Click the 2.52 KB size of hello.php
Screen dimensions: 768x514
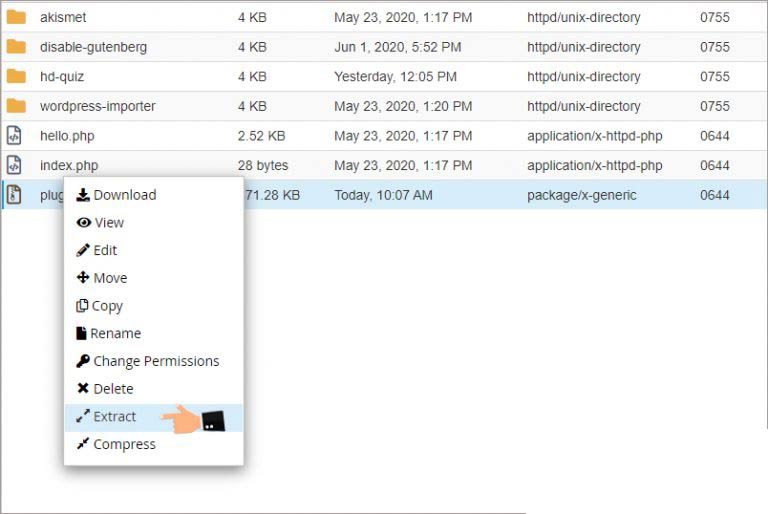pos(262,136)
